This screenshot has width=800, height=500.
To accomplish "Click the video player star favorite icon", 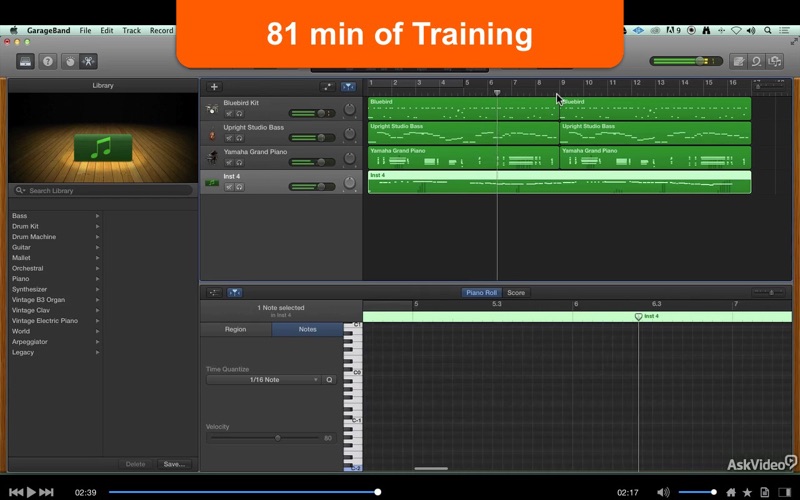I will [x=747, y=492].
